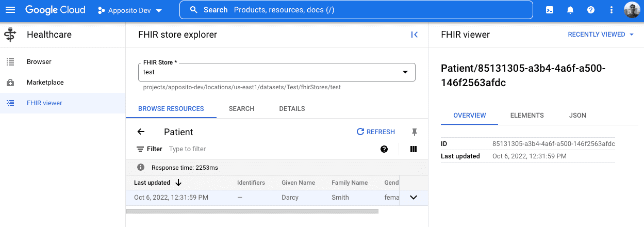Go back from Patient list
The image size is (644, 227).
click(141, 132)
